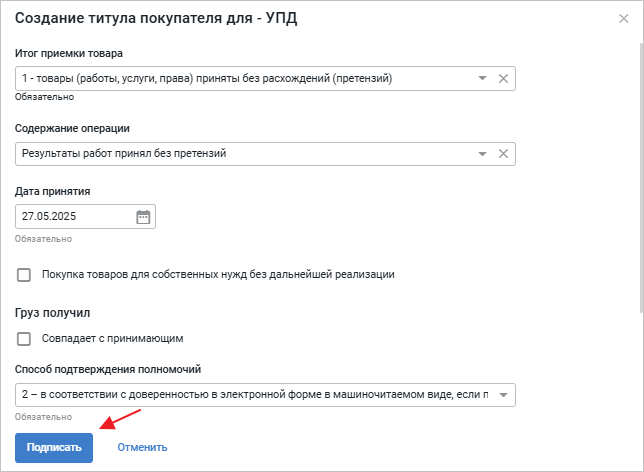Screen dimensions: 644x472
Task: Click the 'Создание титула покупателя' dialog title
Action: click(x=155, y=18)
